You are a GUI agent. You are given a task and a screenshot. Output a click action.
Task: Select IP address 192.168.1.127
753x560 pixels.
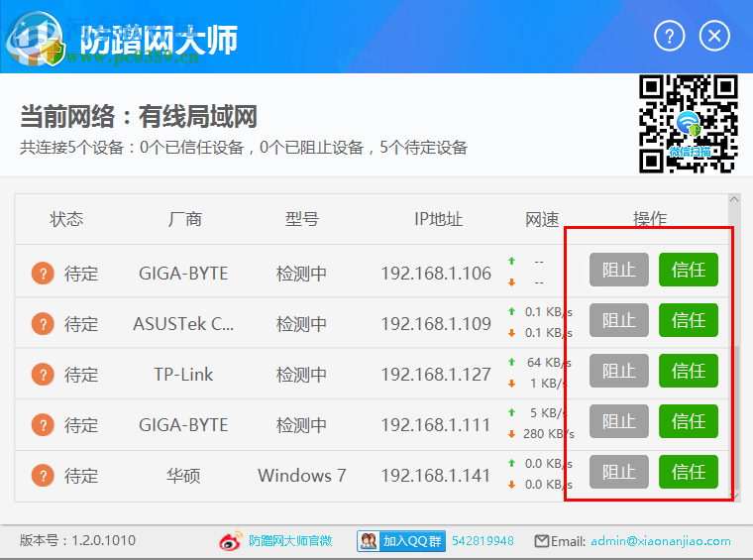[436, 374]
